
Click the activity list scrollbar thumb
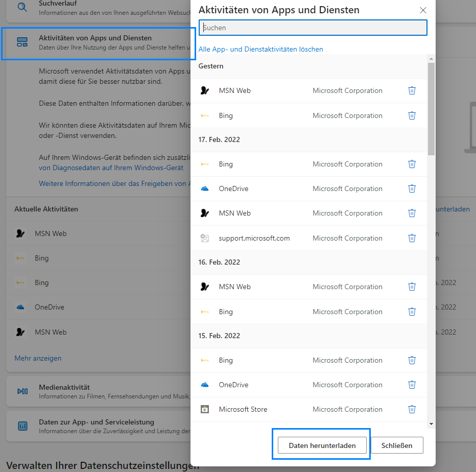point(431,109)
